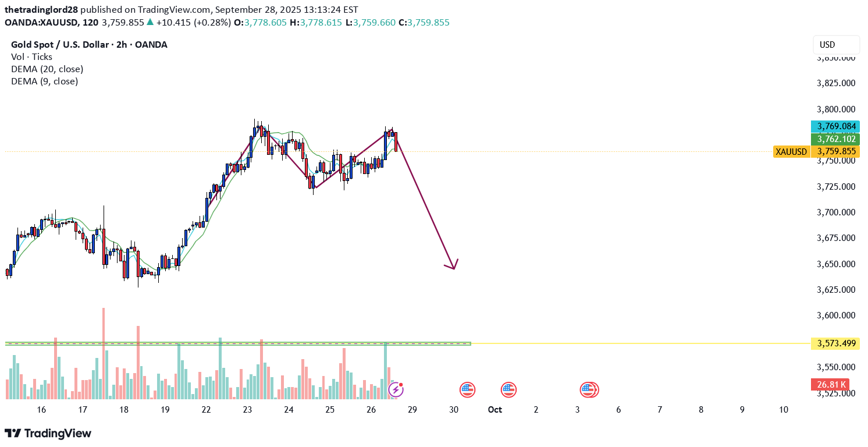Click the downward arrow's arrowhead drawing
The width and height of the screenshot is (868, 447).
click(x=453, y=266)
